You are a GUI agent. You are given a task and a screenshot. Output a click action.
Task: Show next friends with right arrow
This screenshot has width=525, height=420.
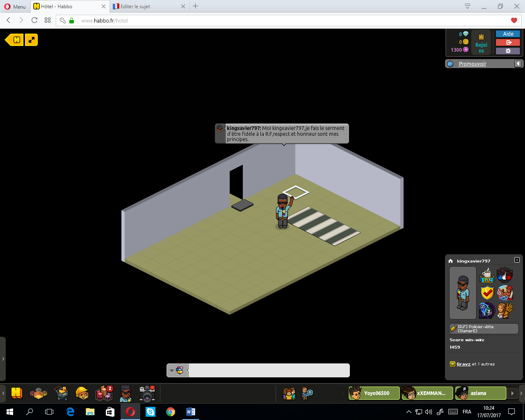pos(512,393)
